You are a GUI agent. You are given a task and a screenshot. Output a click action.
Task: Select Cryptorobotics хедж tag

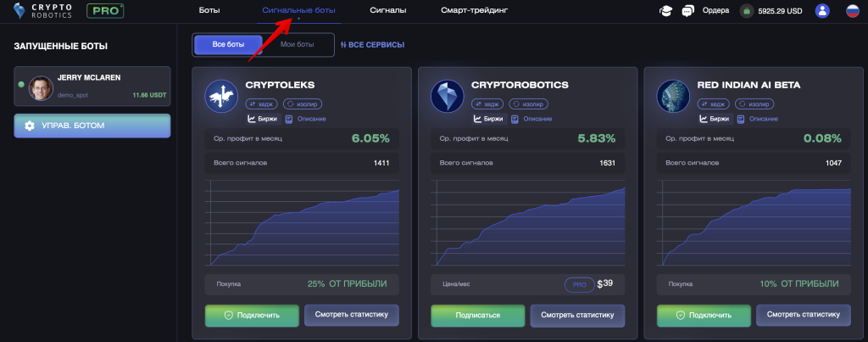coord(487,104)
